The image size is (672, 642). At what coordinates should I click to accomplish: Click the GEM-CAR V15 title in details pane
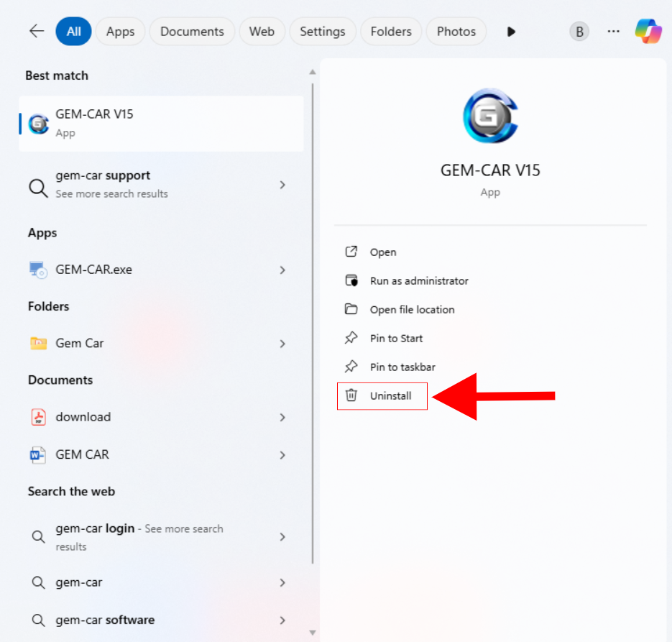click(x=490, y=170)
